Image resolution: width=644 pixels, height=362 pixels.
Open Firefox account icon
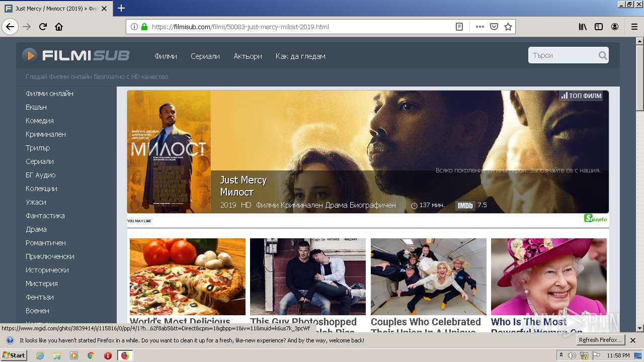[x=615, y=27]
